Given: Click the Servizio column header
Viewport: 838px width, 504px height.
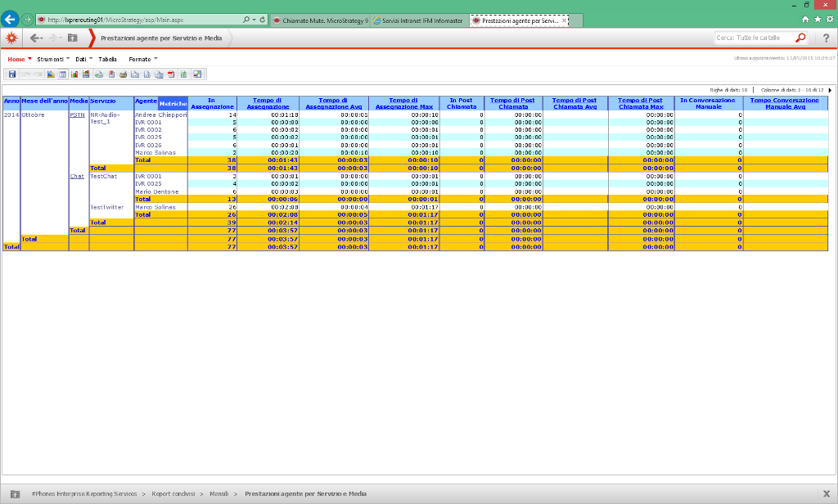Looking at the screenshot, I should tap(111, 104).
